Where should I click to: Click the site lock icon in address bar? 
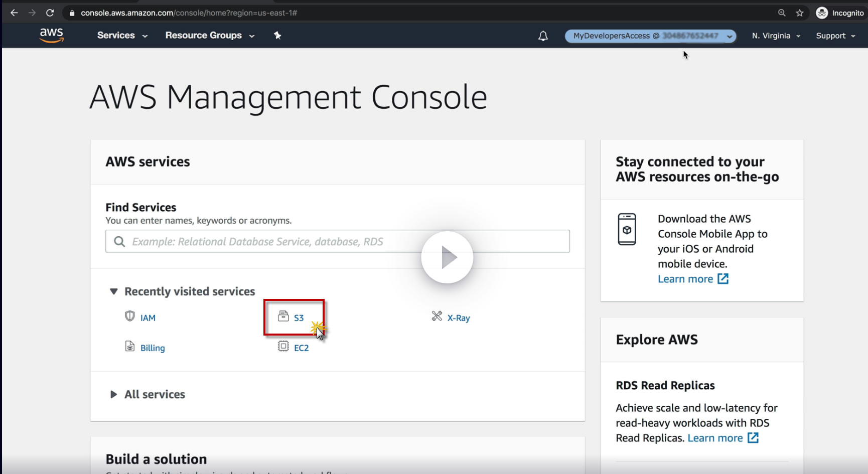(72, 13)
